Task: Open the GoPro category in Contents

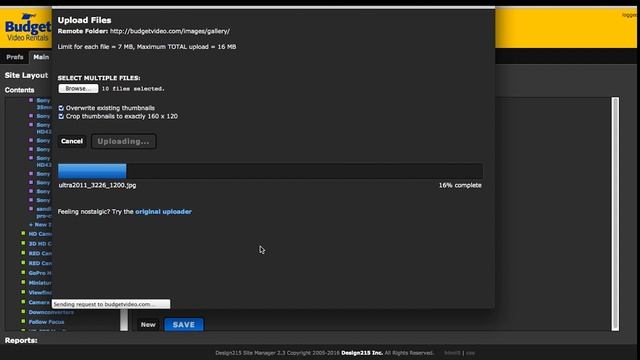Action: click(x=40, y=273)
